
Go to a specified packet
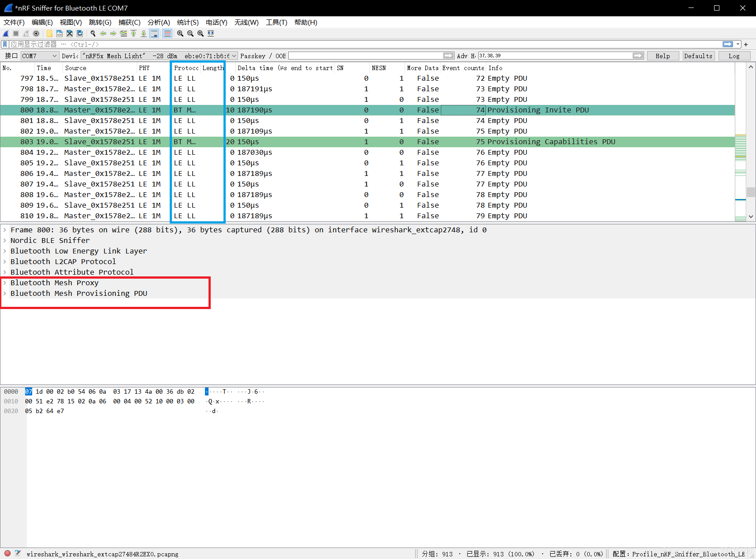pos(123,34)
